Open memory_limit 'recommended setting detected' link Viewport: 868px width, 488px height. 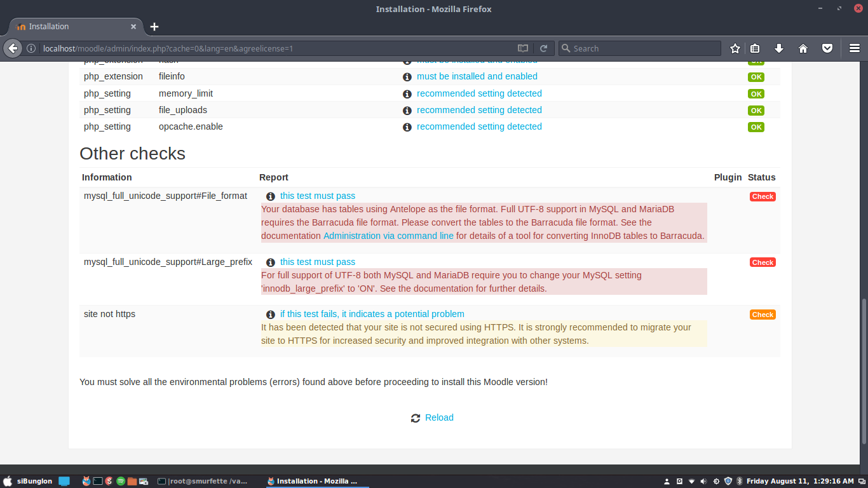(479, 93)
